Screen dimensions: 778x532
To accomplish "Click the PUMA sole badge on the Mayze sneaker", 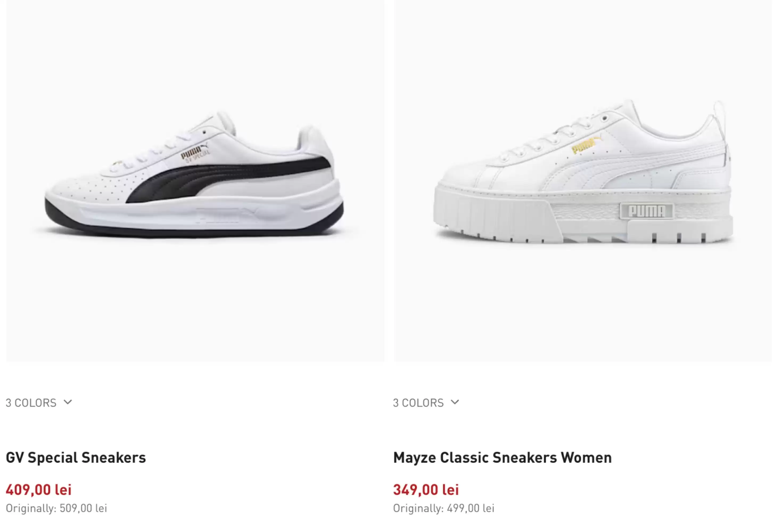I will pos(647,211).
